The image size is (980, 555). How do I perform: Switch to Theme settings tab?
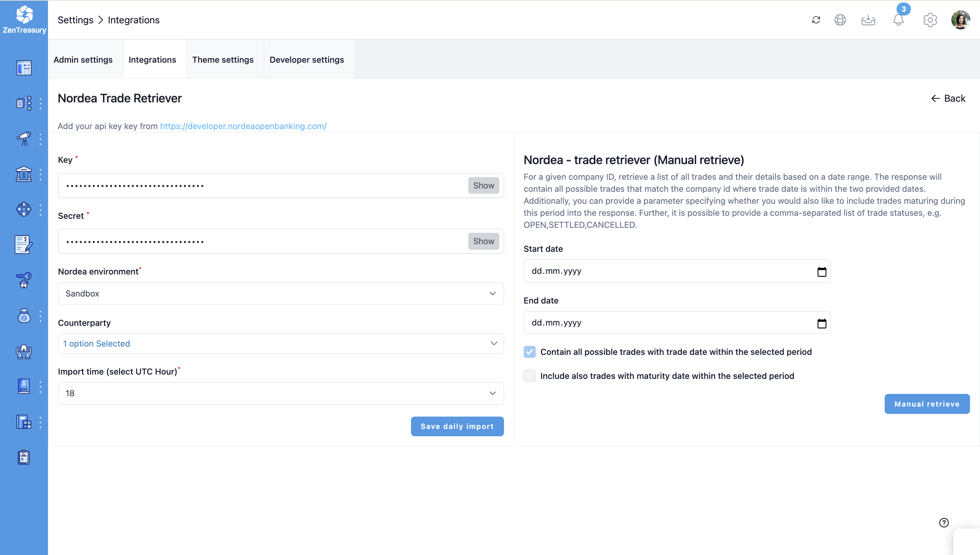(223, 59)
